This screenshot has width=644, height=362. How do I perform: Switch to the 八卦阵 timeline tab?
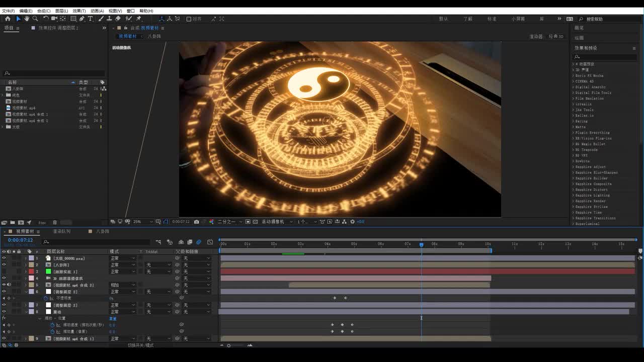[x=102, y=231]
